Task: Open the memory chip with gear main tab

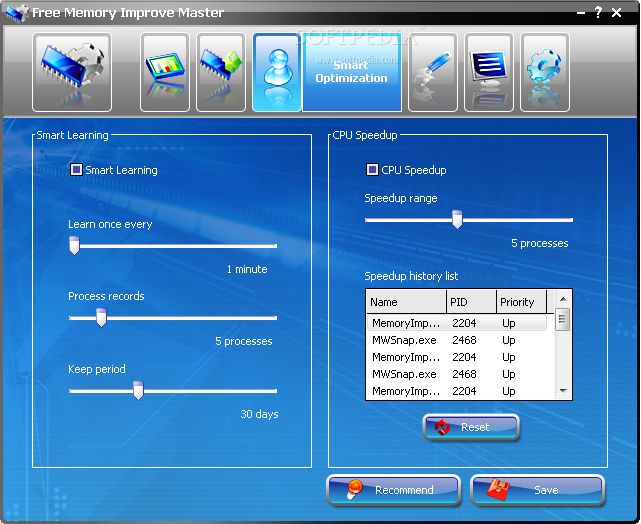Action: tap(72, 72)
